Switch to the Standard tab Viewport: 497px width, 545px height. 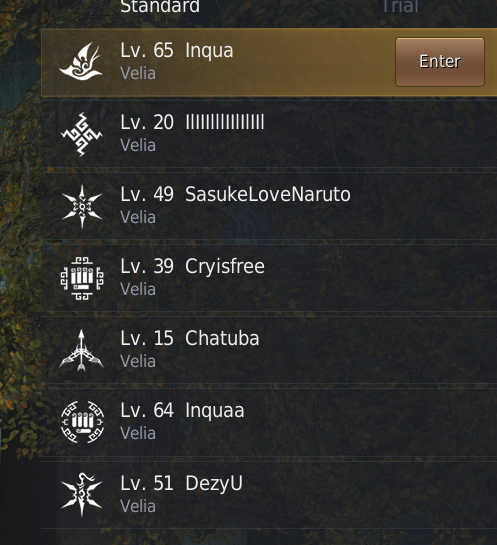(160, 6)
